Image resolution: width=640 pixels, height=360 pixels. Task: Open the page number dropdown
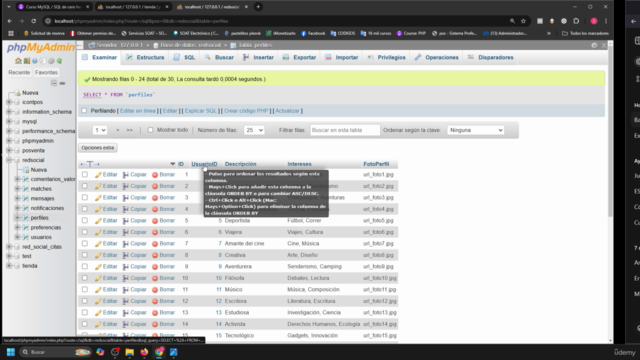[100, 130]
